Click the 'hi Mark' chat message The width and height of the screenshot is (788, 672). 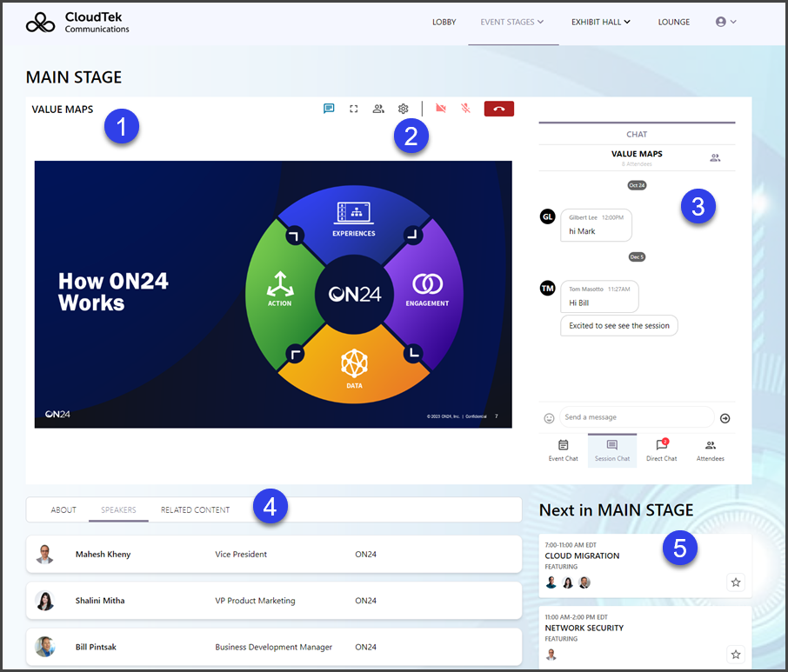pos(596,225)
